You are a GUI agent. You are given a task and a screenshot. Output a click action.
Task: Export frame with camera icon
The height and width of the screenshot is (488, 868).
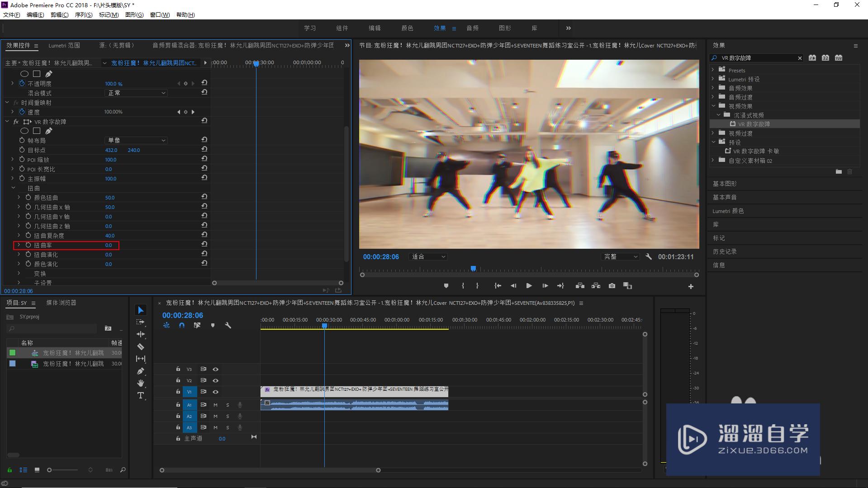(612, 286)
